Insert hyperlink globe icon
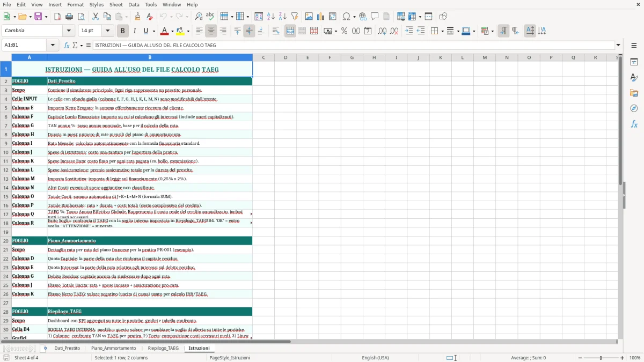This screenshot has width=644, height=362. (363, 17)
